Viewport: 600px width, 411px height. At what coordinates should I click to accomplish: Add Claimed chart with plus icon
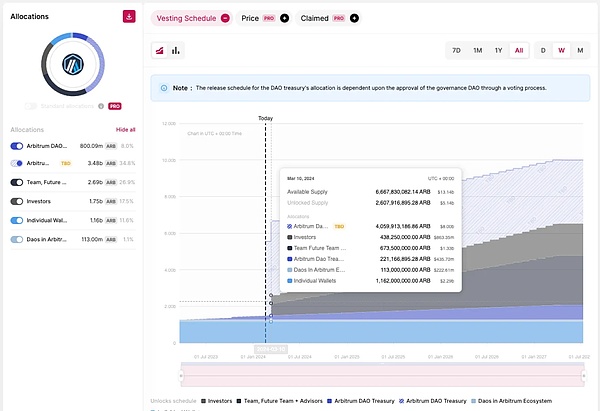point(354,18)
